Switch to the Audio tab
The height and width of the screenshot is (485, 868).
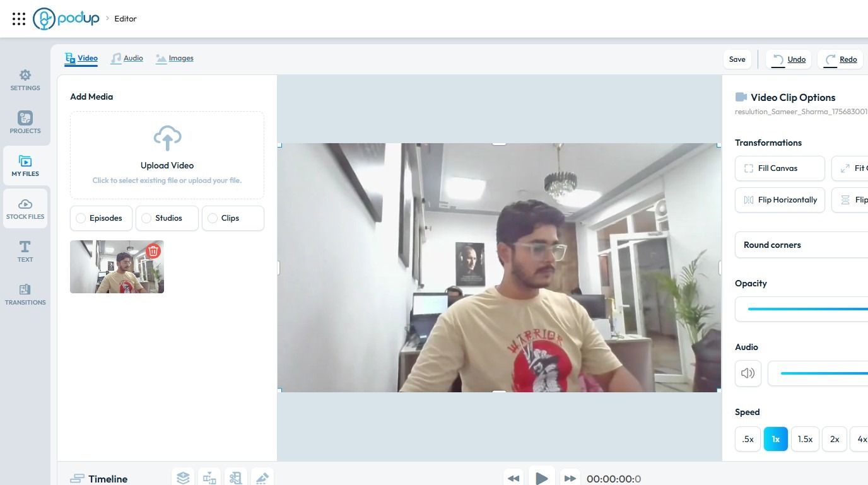point(127,59)
